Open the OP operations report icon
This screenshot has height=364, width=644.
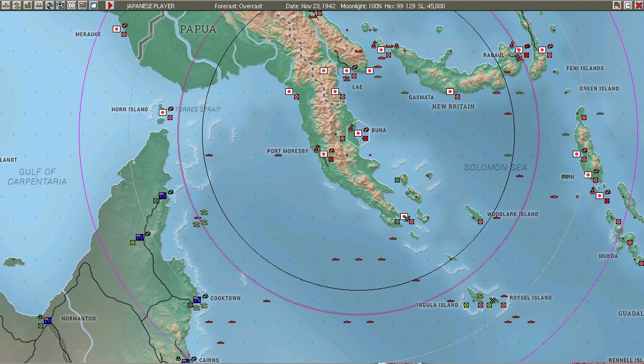point(72,5)
